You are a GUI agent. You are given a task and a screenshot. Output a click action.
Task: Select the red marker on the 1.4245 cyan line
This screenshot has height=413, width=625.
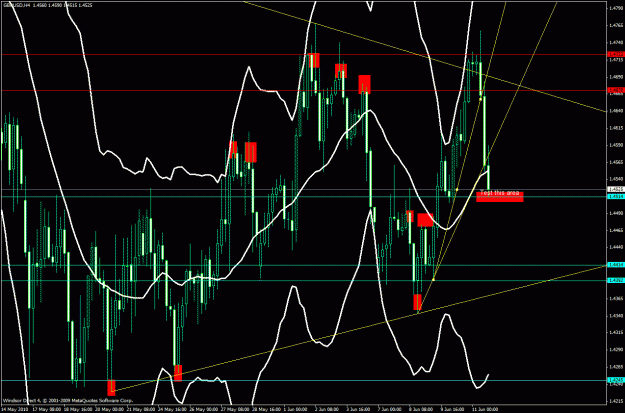(111, 387)
